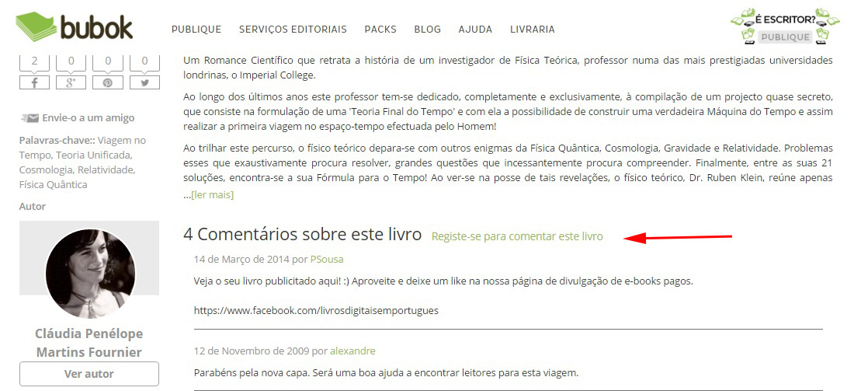This screenshot has width=868, height=391.
Task: Click the 4 Comentários sobre este livro heading
Action: [302, 235]
